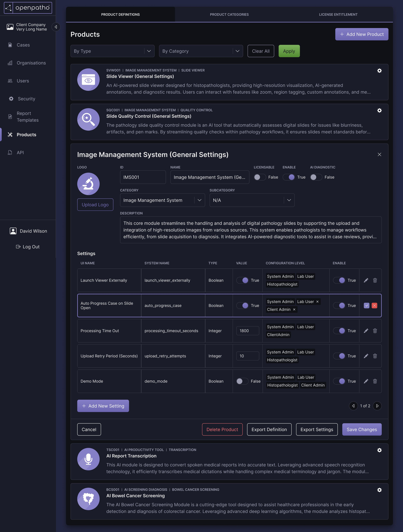
Task: Discard edit of Auto Progress Case setting
Action: [375, 305]
